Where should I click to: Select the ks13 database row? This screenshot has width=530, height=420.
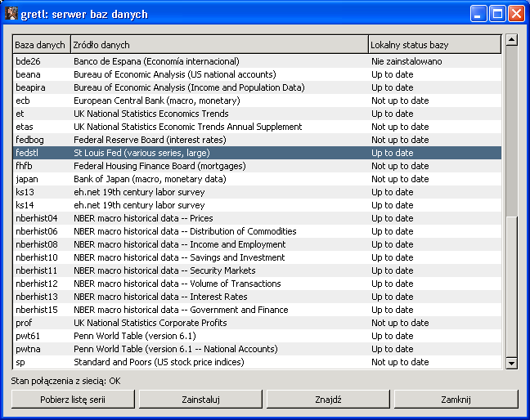(257, 192)
